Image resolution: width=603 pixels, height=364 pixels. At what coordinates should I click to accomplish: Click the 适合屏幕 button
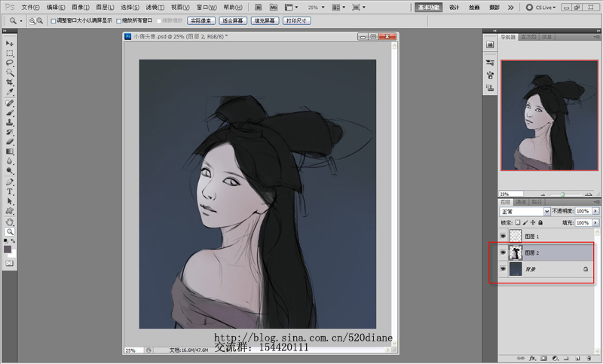(234, 21)
